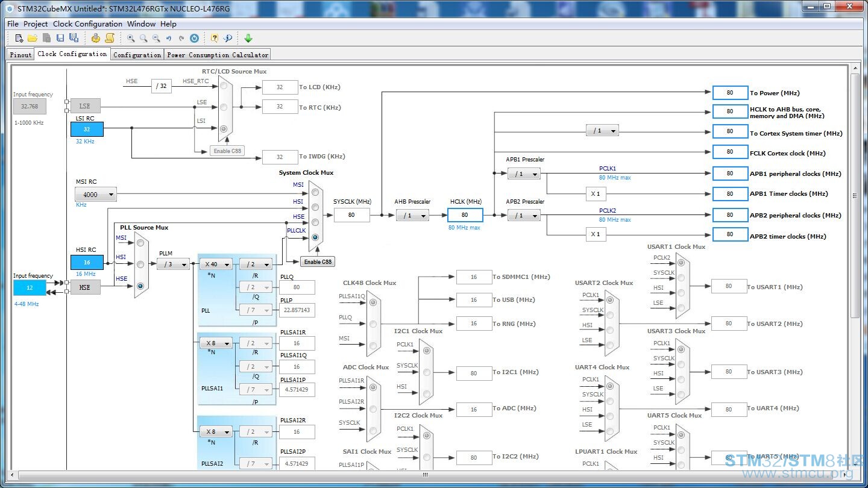This screenshot has width=868, height=488.
Task: Select LSE in the RTC/LCD Source Mux
Action: [224, 107]
